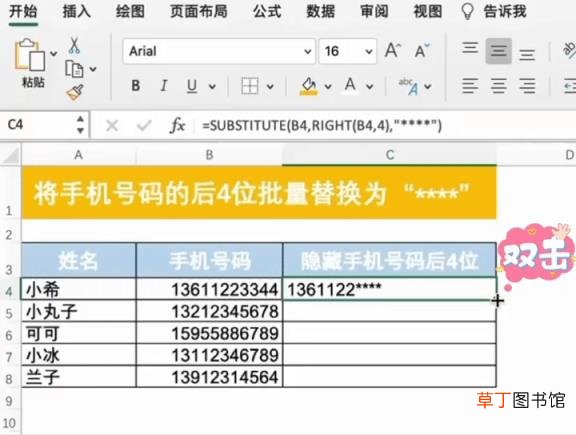Increase font size with the larger A
The height and width of the screenshot is (435, 576).
(x=393, y=50)
